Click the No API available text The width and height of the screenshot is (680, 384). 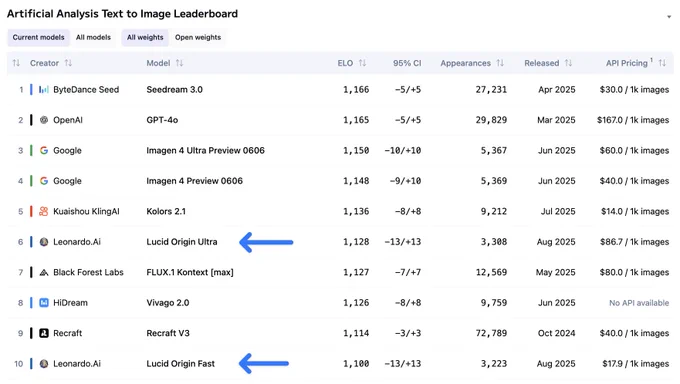[x=639, y=303]
